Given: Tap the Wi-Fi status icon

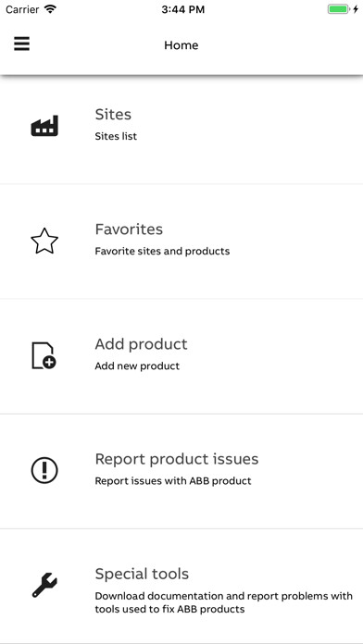Looking at the screenshot, I should pos(51,9).
